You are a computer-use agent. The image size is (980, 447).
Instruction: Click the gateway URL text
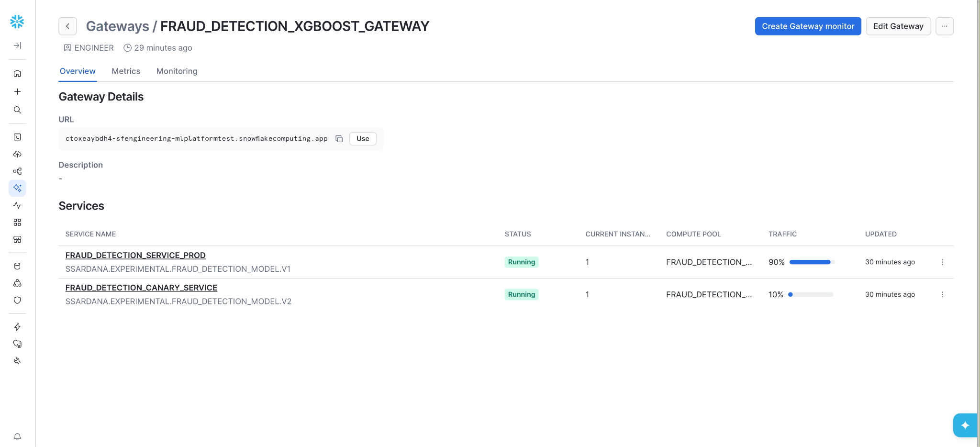(x=197, y=139)
